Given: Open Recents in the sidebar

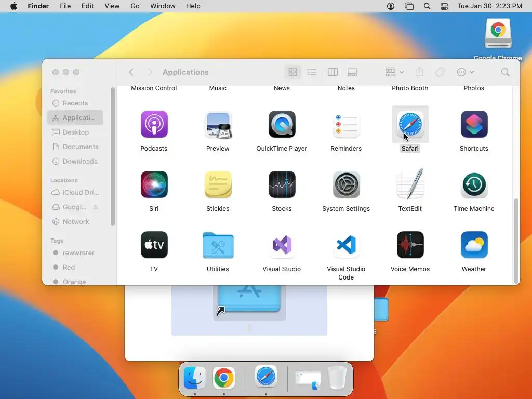Looking at the screenshot, I should click(75, 103).
